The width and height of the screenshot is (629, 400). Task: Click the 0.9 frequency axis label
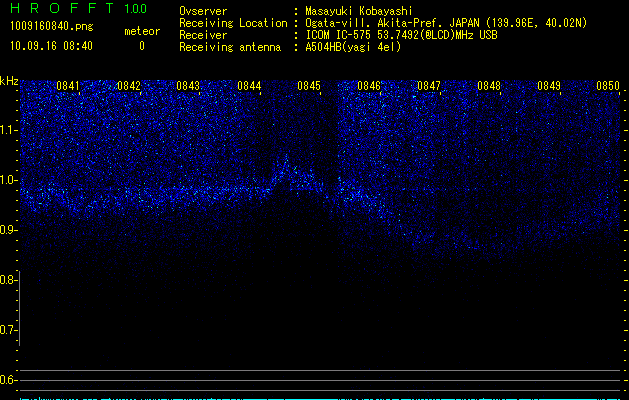point(8,230)
